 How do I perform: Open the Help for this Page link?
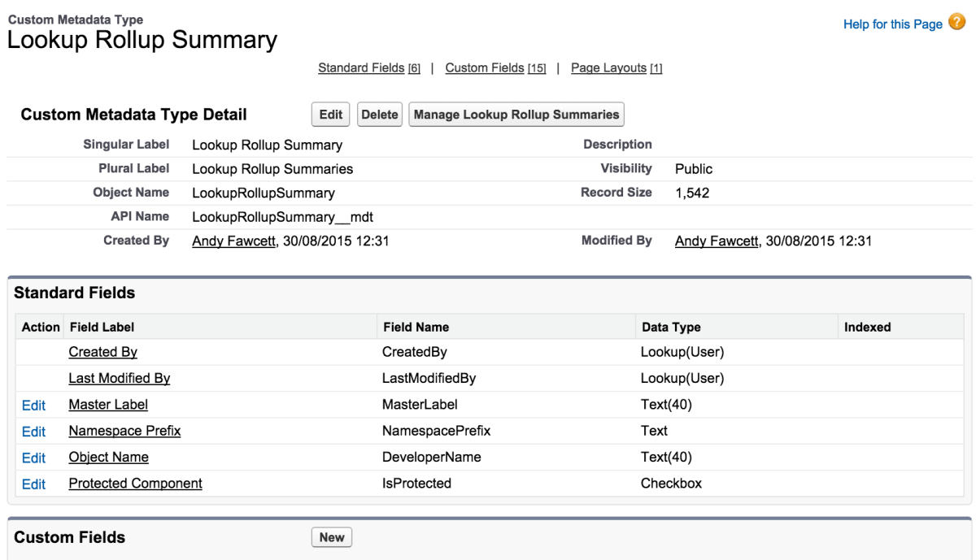click(893, 24)
